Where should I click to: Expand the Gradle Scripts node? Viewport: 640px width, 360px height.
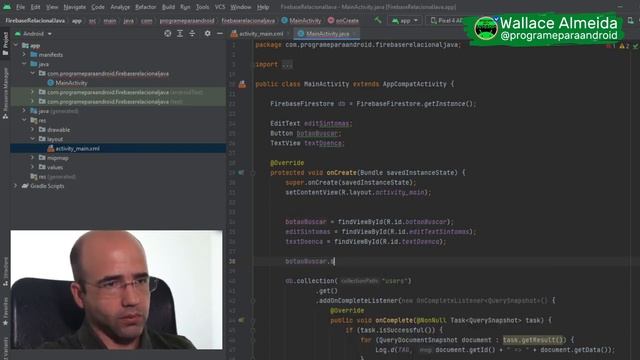pos(16,186)
